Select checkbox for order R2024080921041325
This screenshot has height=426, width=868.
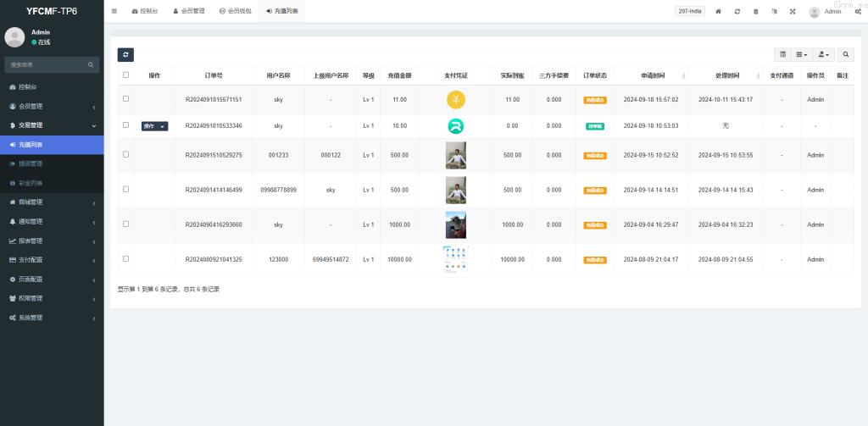126,259
